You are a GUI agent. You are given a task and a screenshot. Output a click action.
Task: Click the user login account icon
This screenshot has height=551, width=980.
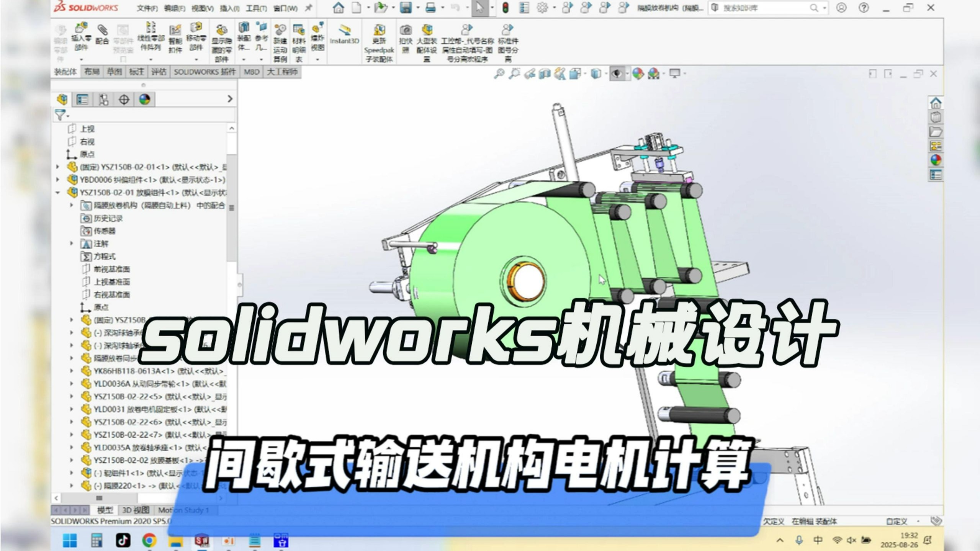coord(841,8)
